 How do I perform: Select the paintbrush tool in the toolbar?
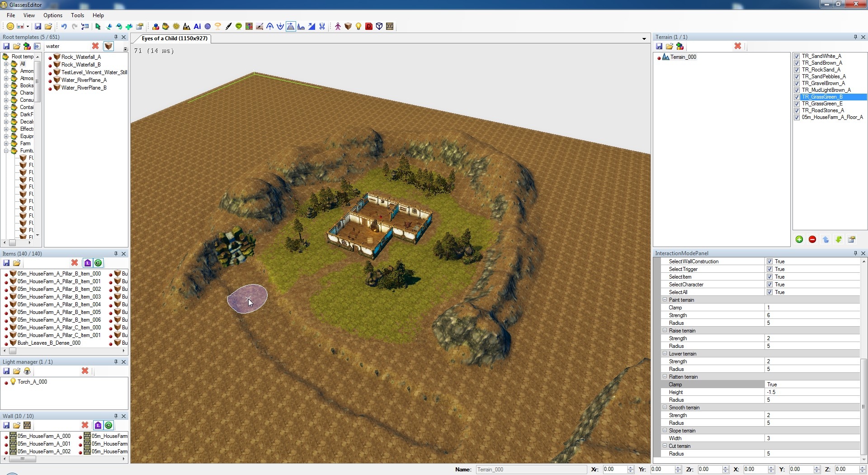228,27
